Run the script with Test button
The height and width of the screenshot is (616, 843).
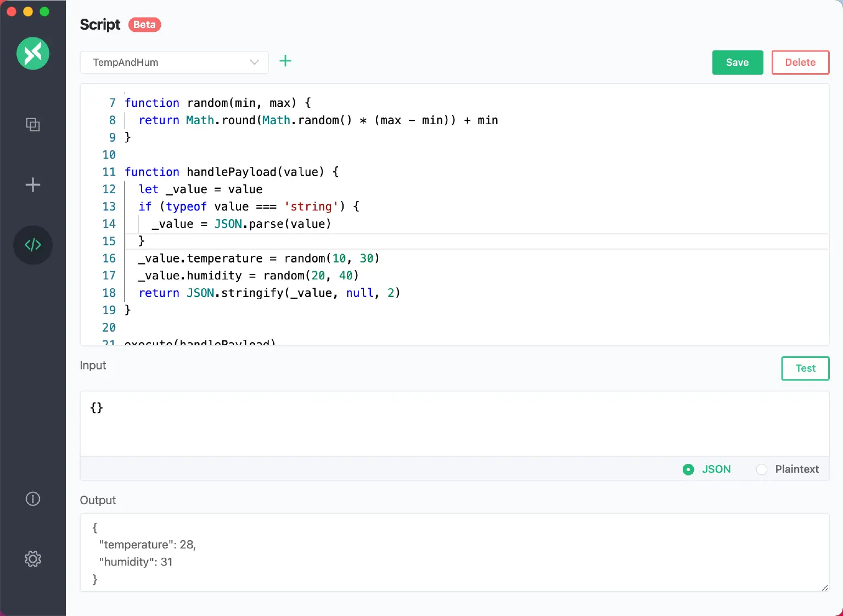coord(805,368)
